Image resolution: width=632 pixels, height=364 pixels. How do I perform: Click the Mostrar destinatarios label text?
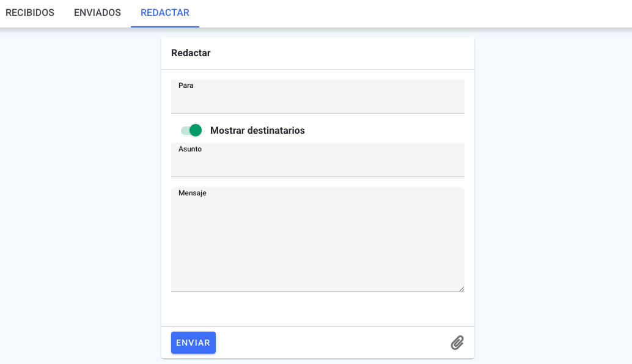pos(257,131)
